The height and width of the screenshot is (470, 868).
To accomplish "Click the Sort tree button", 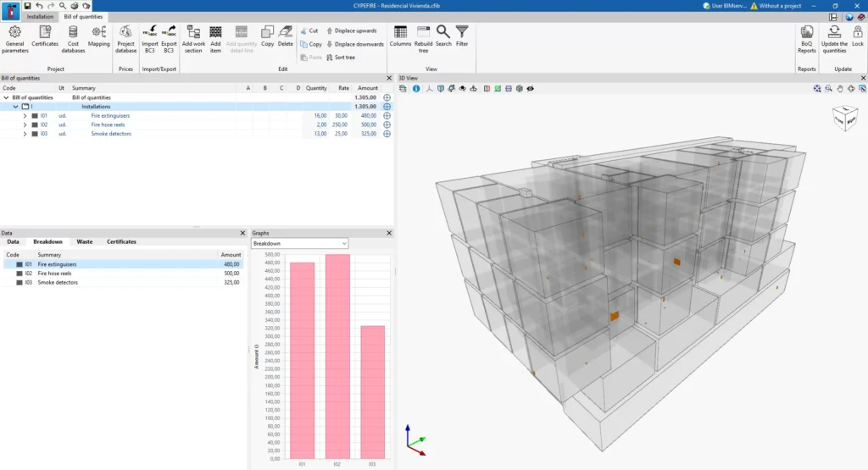I will click(x=341, y=58).
